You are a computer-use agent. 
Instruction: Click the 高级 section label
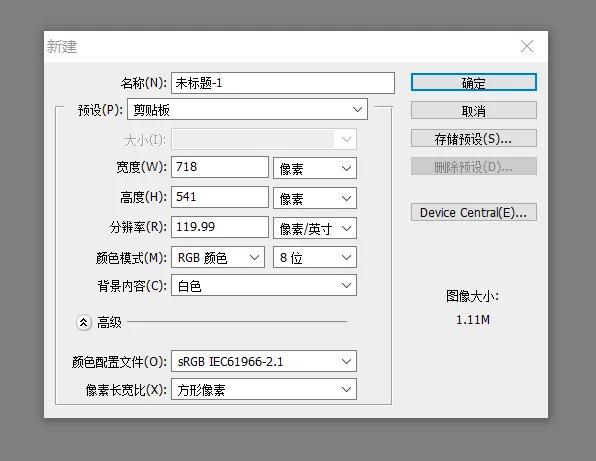click(109, 323)
